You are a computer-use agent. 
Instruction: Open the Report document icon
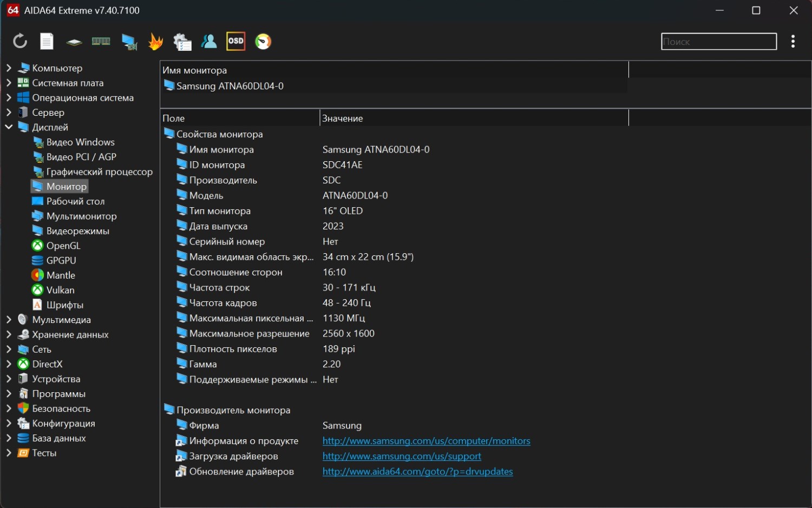click(x=47, y=41)
